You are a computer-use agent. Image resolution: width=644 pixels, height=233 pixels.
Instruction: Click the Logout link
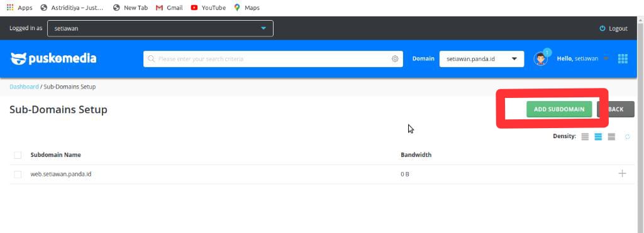tap(614, 28)
